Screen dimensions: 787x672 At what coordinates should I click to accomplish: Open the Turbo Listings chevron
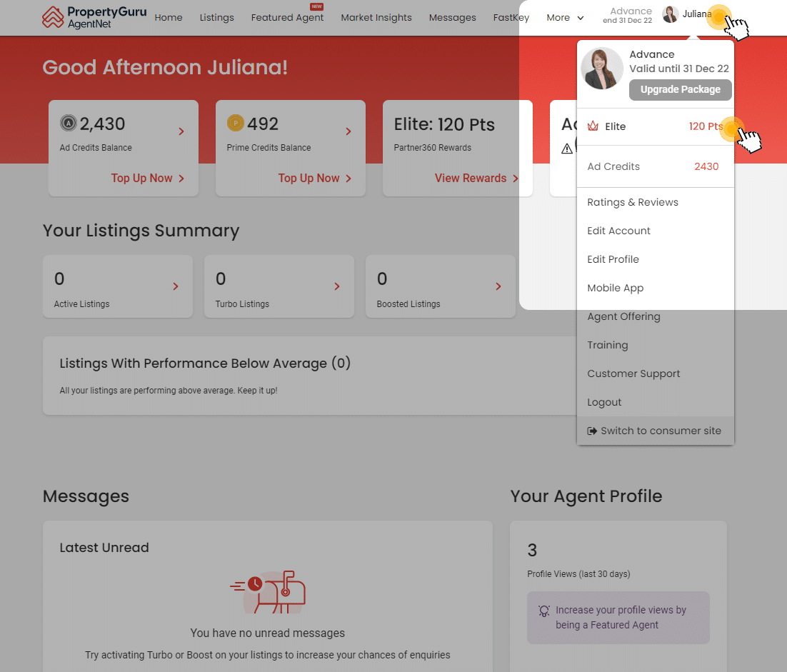coord(337,286)
